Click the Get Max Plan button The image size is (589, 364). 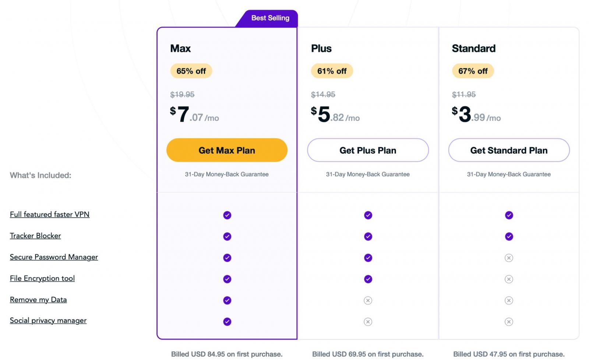click(227, 150)
